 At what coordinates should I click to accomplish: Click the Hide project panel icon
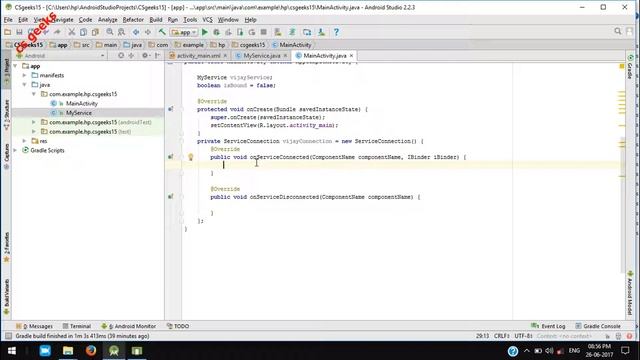pos(158,56)
